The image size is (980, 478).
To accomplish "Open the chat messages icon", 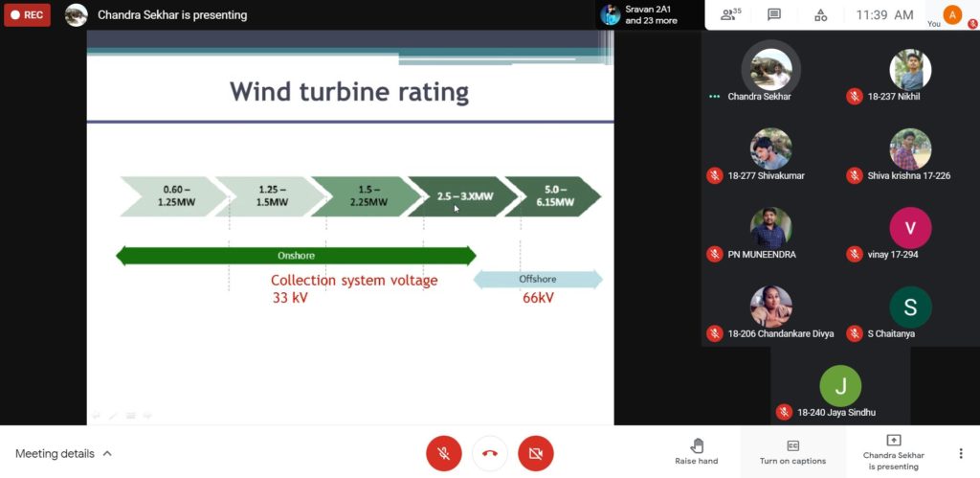I will 774,14.
